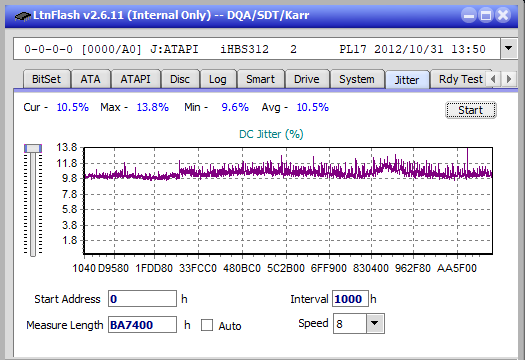Click the y-axis label 11.8
The width and height of the screenshot is (525, 360).
point(67,163)
